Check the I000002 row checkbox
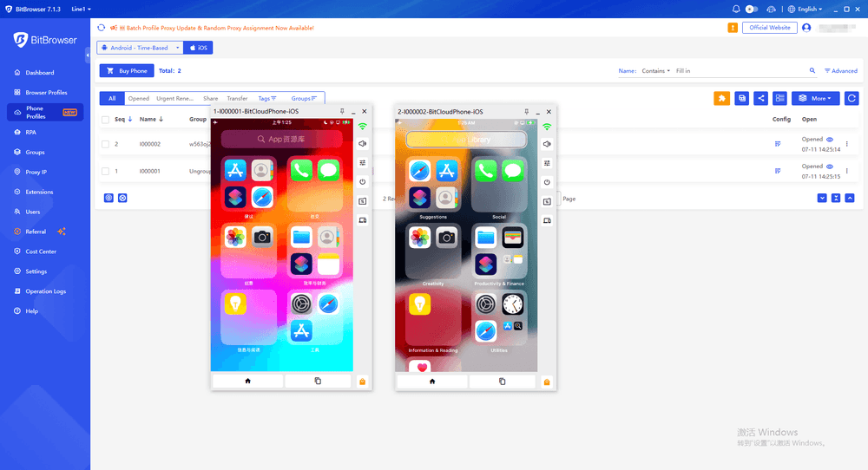The height and width of the screenshot is (470, 868). coord(105,144)
